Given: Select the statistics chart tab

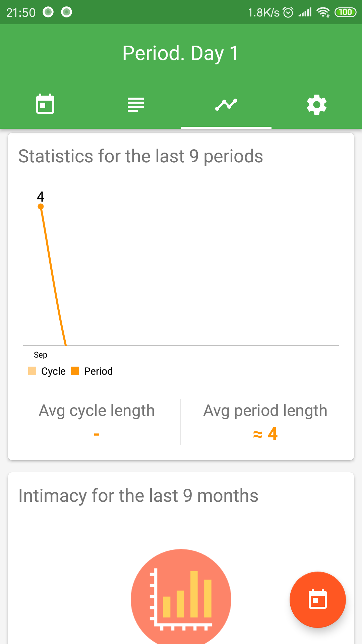Looking at the screenshot, I should tap(226, 104).
